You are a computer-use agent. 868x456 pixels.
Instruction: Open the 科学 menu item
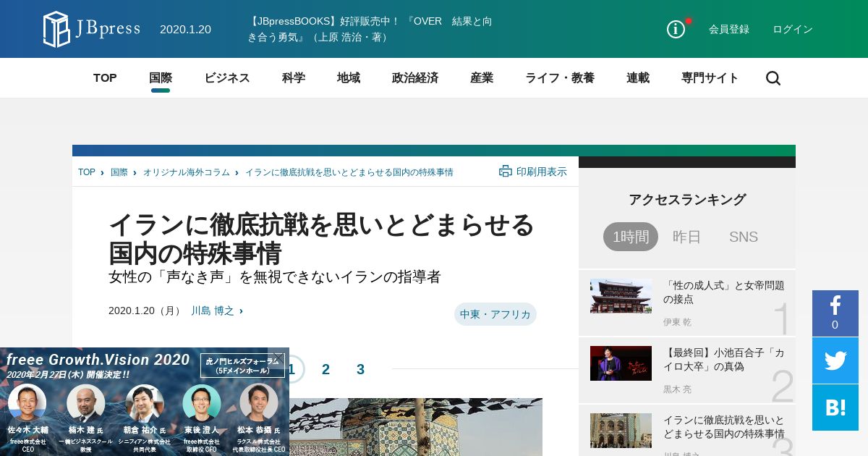[294, 78]
